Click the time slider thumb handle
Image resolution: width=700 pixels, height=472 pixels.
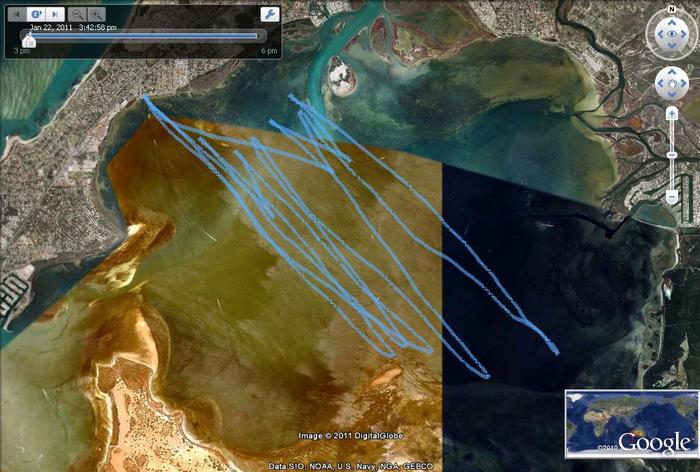30,40
